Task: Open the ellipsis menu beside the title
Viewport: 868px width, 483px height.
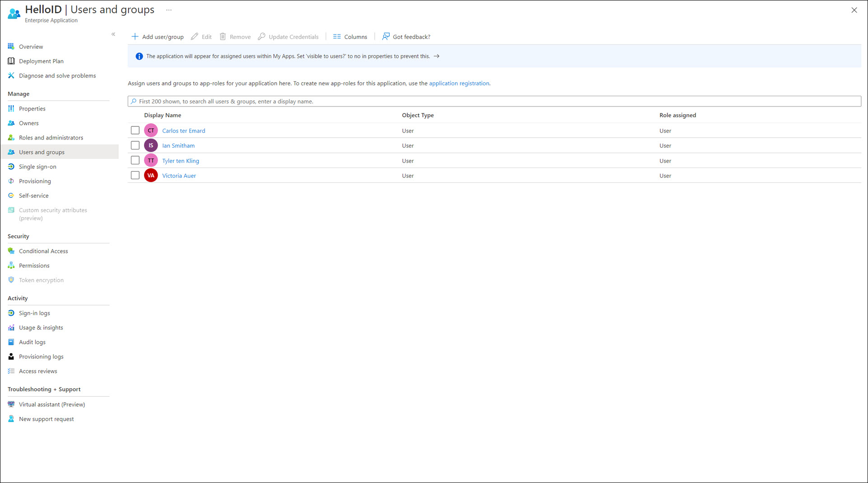Action: pos(169,10)
